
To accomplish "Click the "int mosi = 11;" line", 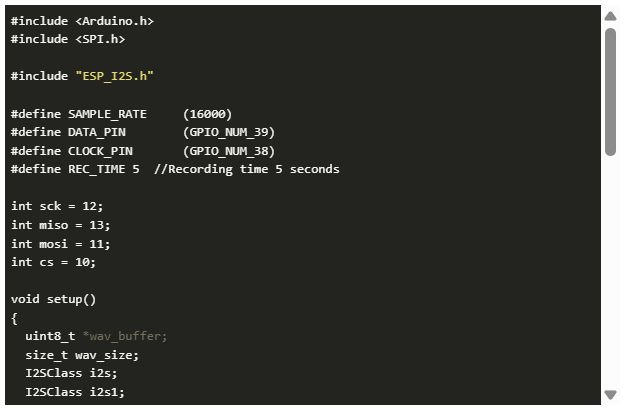I will click(61, 244).
